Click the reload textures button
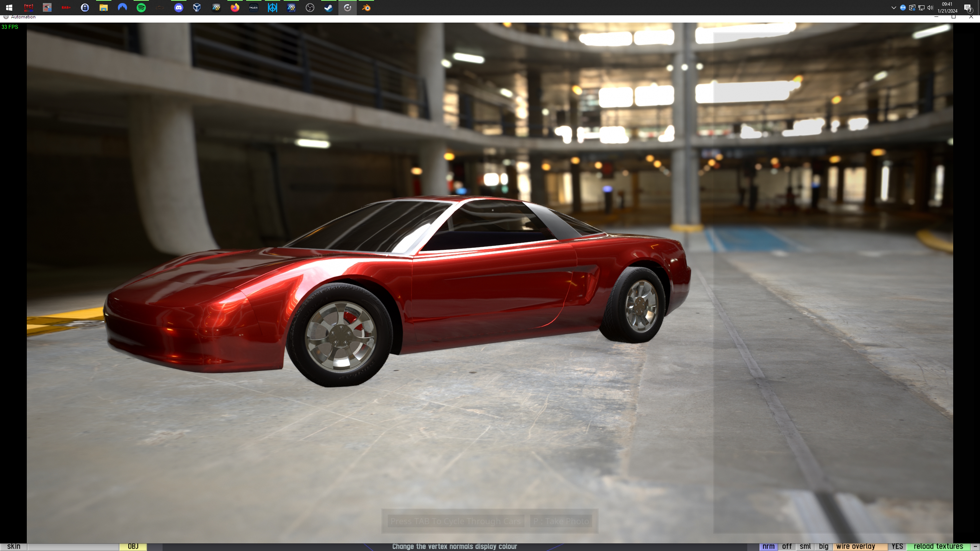The height and width of the screenshot is (551, 980). point(938,546)
